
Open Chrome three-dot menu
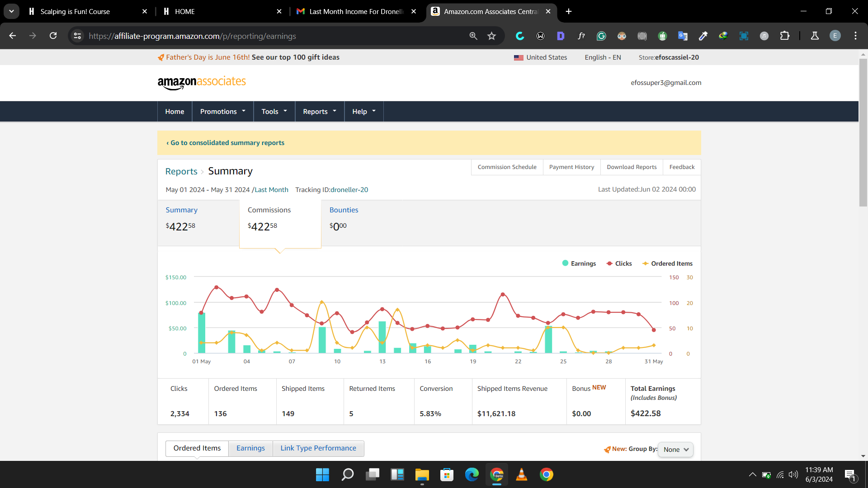pos(855,36)
